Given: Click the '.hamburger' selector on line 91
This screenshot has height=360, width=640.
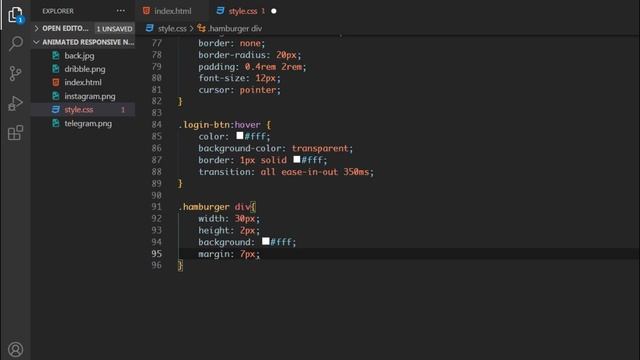Looking at the screenshot, I should tap(204, 207).
